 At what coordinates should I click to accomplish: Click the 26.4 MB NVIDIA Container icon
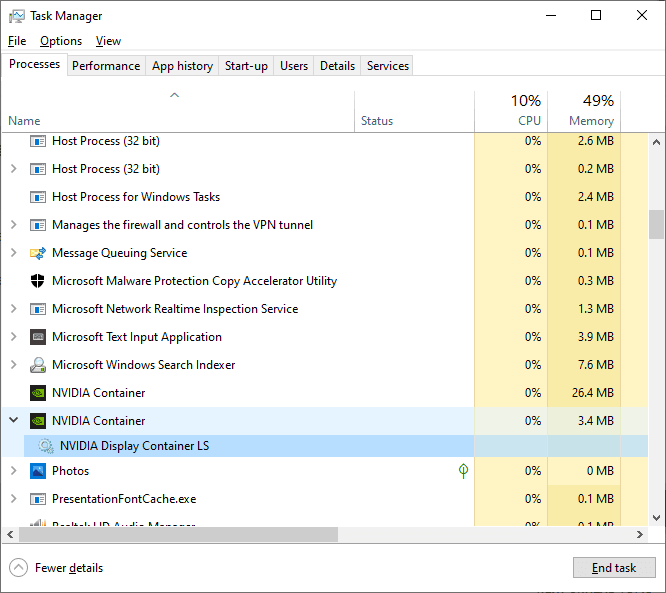click(x=38, y=393)
